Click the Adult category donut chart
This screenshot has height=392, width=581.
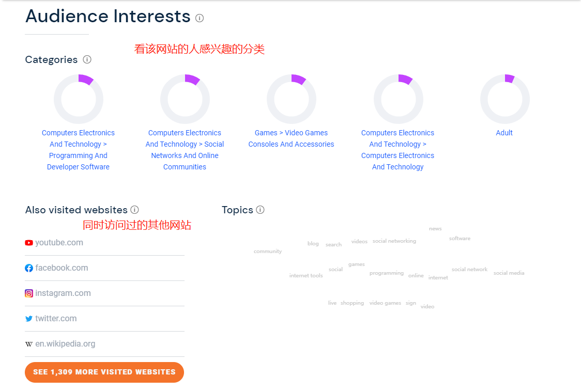[x=504, y=99]
